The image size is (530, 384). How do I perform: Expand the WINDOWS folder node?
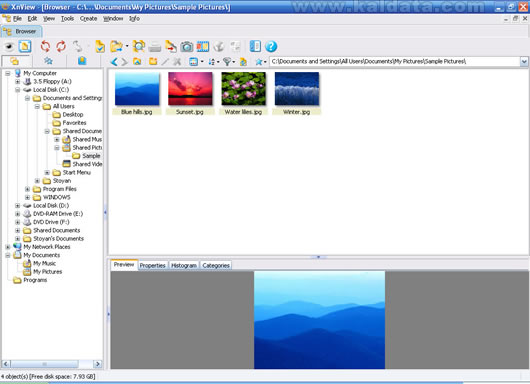tap(27, 197)
